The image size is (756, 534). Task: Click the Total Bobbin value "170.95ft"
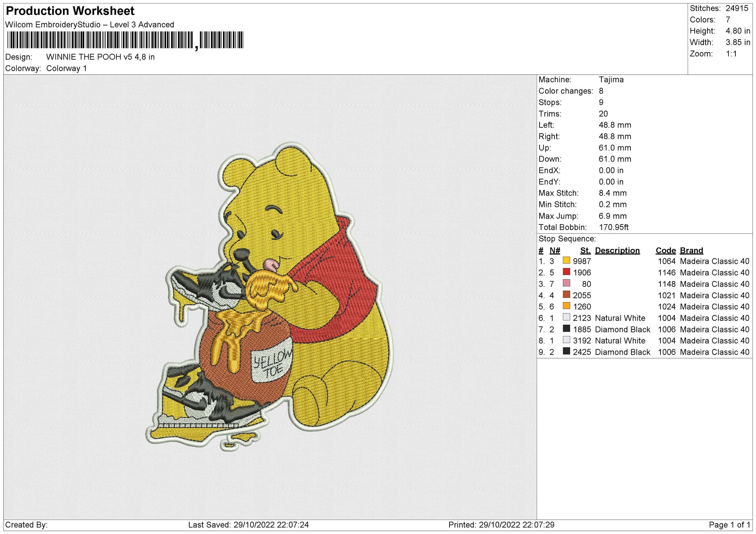pos(614,227)
